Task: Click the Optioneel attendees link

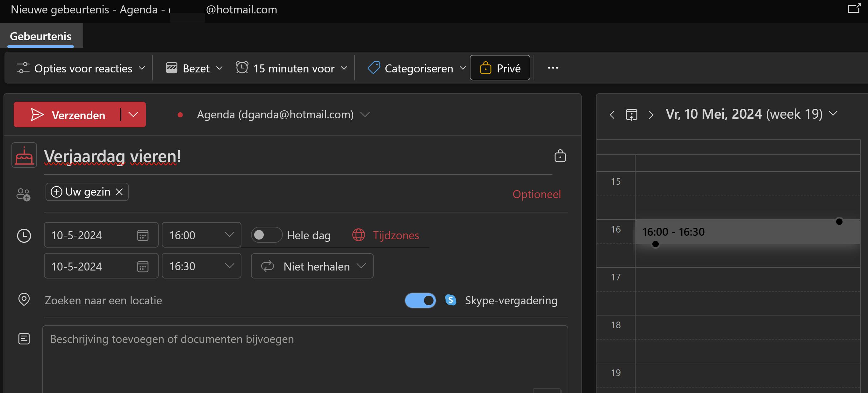Action: [x=536, y=194]
